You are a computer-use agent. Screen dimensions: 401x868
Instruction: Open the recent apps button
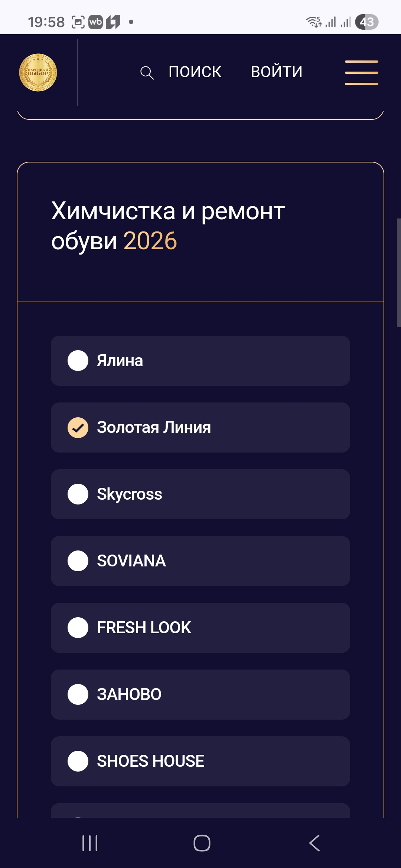tap(90, 843)
